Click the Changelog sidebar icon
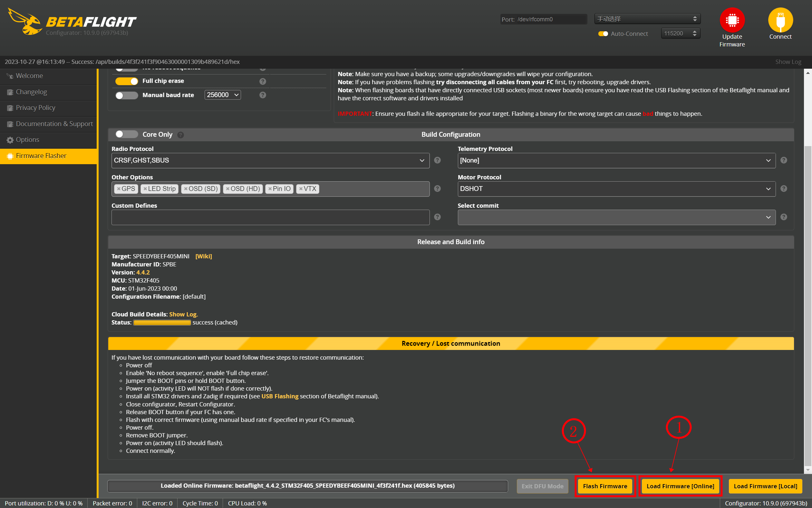812x508 pixels. pyautogui.click(x=10, y=92)
